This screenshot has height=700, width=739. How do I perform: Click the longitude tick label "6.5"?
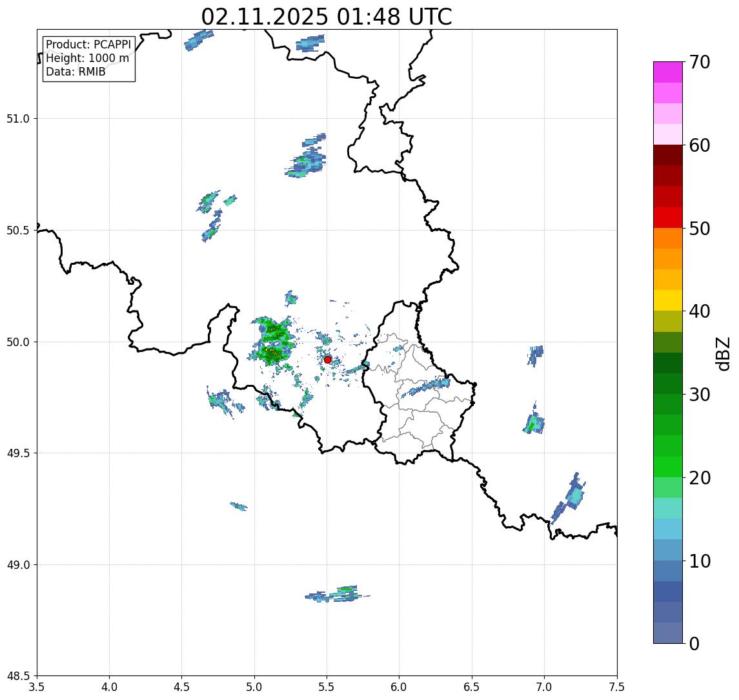(472, 687)
